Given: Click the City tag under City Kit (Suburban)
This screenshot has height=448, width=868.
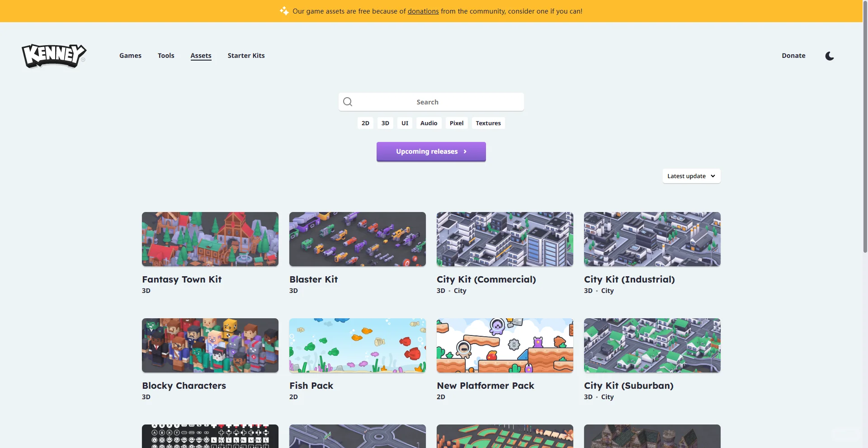Looking at the screenshot, I should (x=608, y=397).
